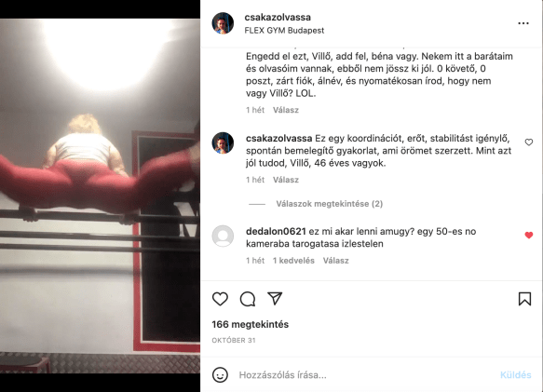The width and height of the screenshot is (543, 392).
Task: Expand Válaszok megtekintése (2) replies
Action: tap(330, 204)
